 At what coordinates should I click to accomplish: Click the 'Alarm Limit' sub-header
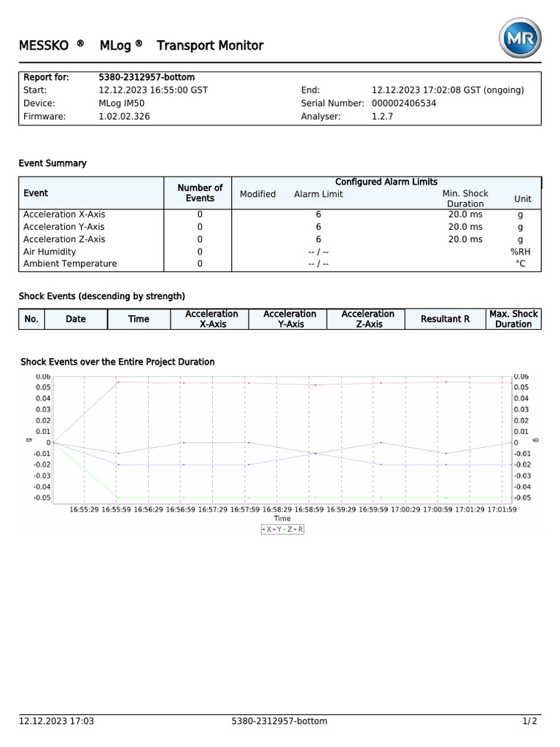(x=318, y=194)
